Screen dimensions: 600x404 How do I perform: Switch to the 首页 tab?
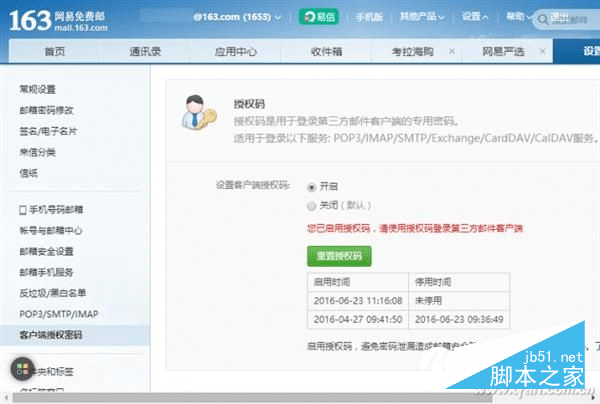[54, 51]
